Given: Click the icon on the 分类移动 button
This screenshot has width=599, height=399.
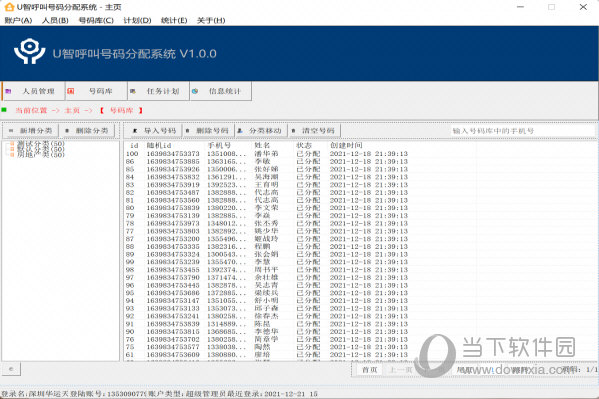Looking at the screenshot, I should 240,131.
